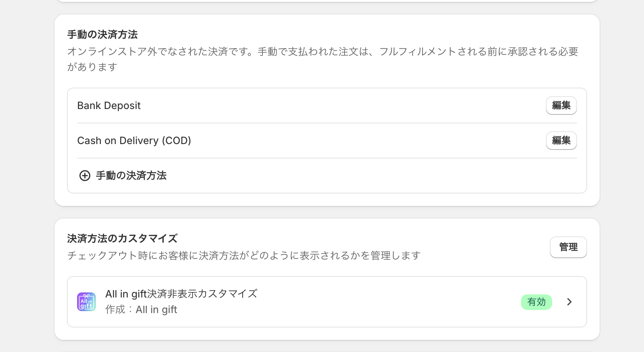Click the bold 手動の決済方法 section heading
Viewport: 644px width, 352px height.
[102, 35]
